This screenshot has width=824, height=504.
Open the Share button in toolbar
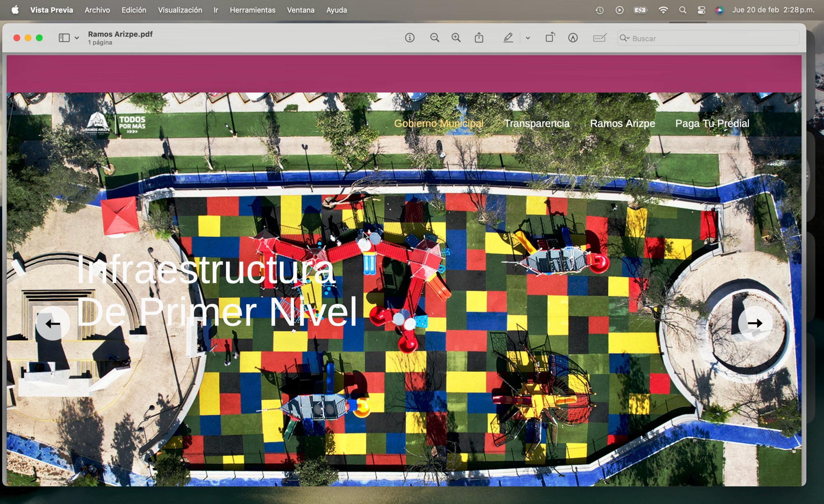click(479, 37)
